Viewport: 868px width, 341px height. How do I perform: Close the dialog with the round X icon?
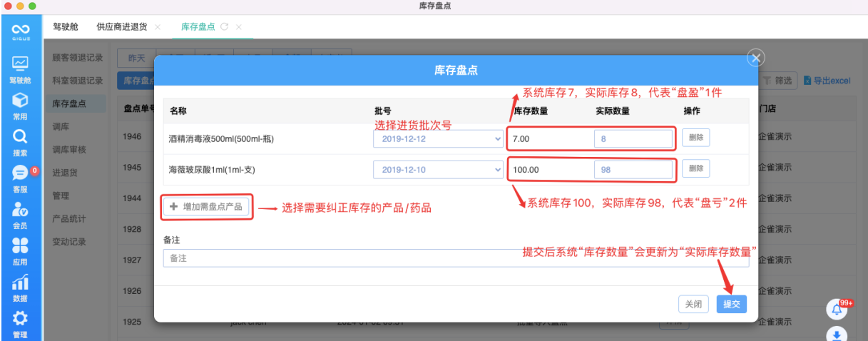756,58
